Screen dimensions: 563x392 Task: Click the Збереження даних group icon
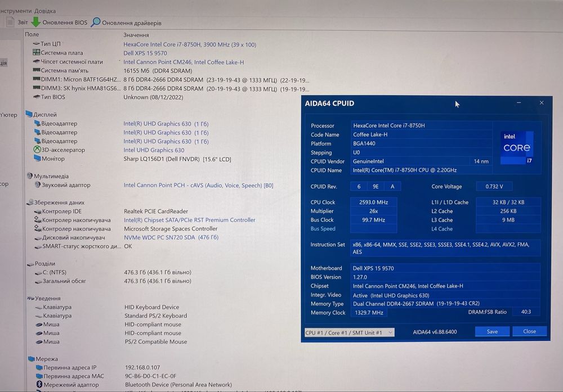(30, 202)
